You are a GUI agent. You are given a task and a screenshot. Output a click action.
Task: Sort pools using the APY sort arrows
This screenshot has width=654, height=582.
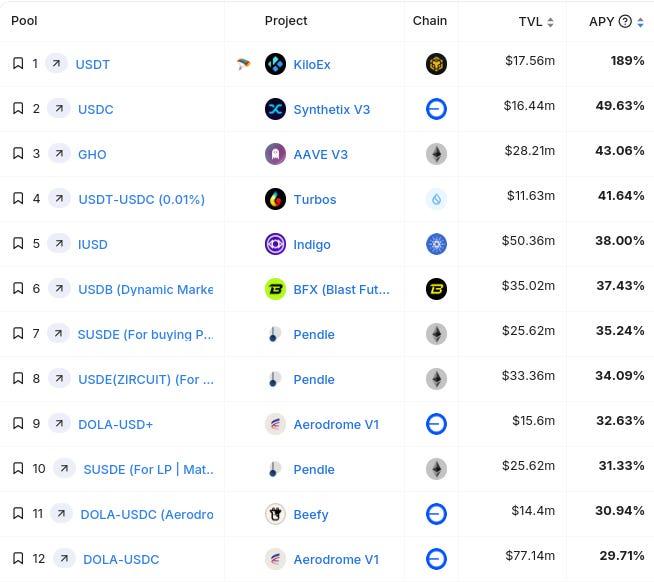pyautogui.click(x=640, y=21)
